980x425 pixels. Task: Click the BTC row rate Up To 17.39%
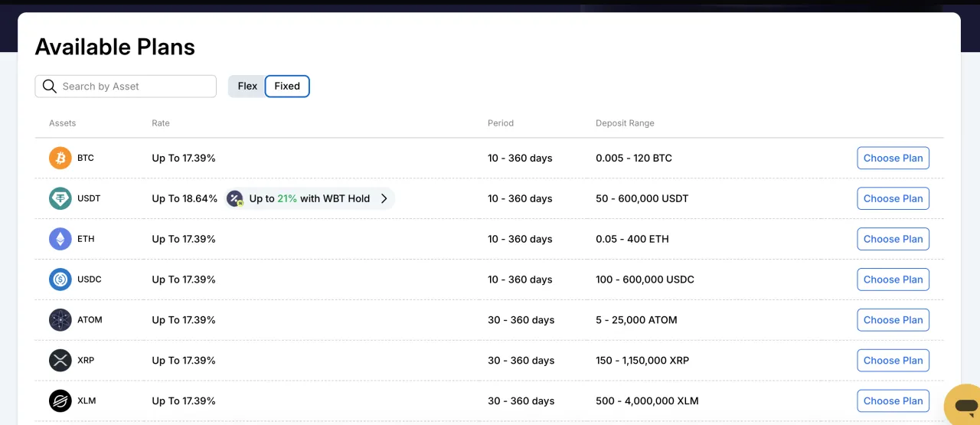pos(184,159)
